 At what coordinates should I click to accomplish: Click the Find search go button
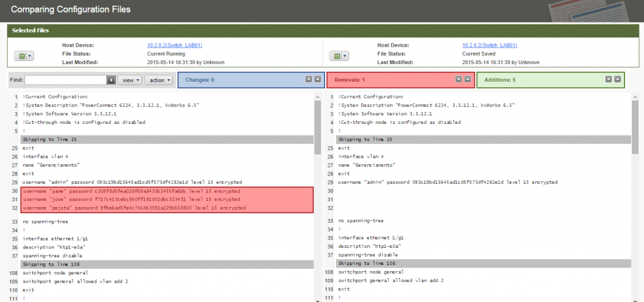pyautogui.click(x=111, y=80)
